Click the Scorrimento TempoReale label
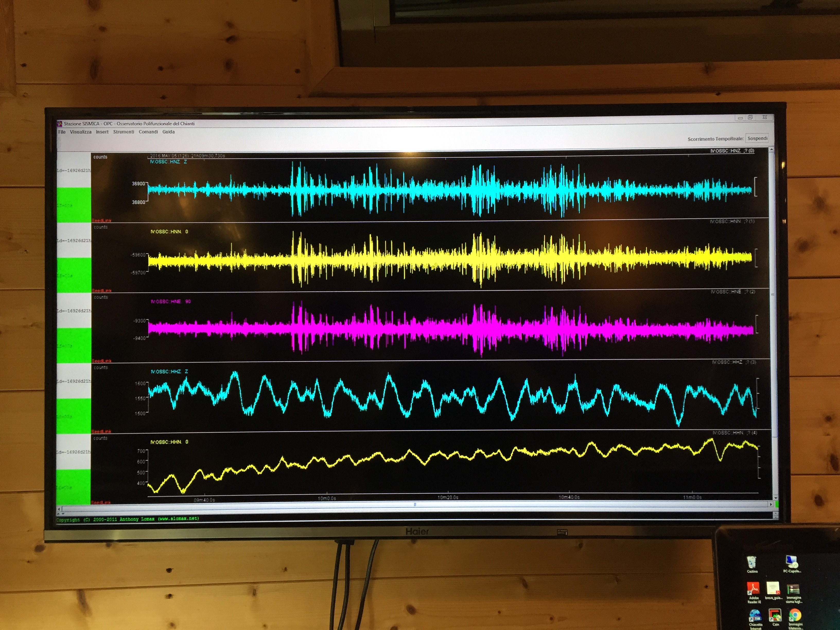The height and width of the screenshot is (630, 840). click(x=715, y=139)
